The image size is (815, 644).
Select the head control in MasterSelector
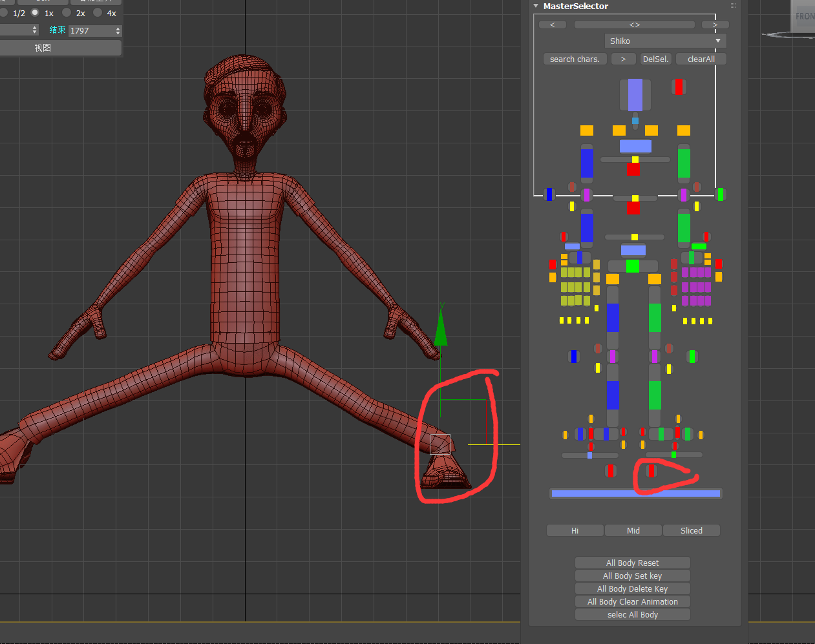tap(635, 94)
